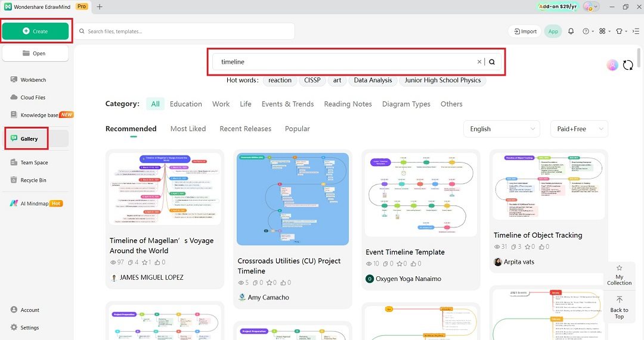Go to Workbench in the sidebar
The image size is (644, 340).
(28, 80)
